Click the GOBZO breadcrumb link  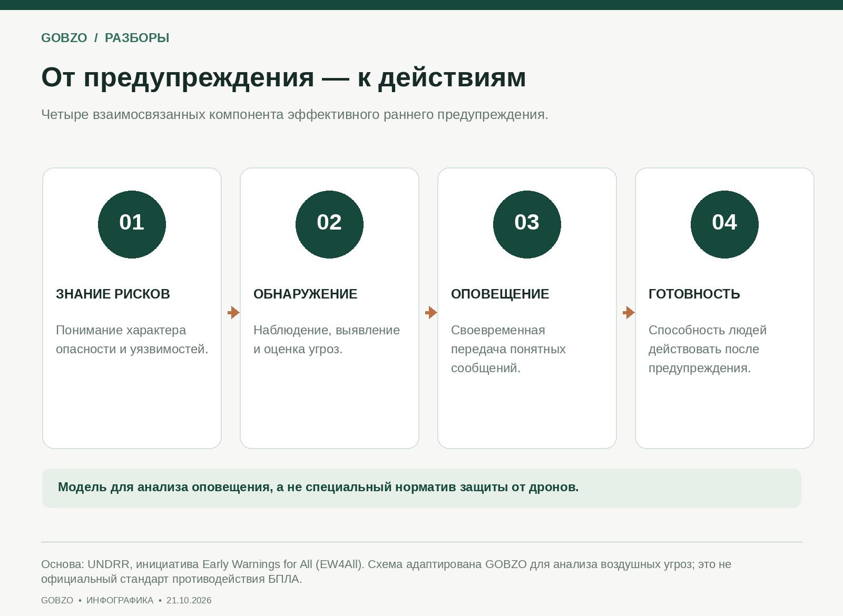[x=64, y=38]
